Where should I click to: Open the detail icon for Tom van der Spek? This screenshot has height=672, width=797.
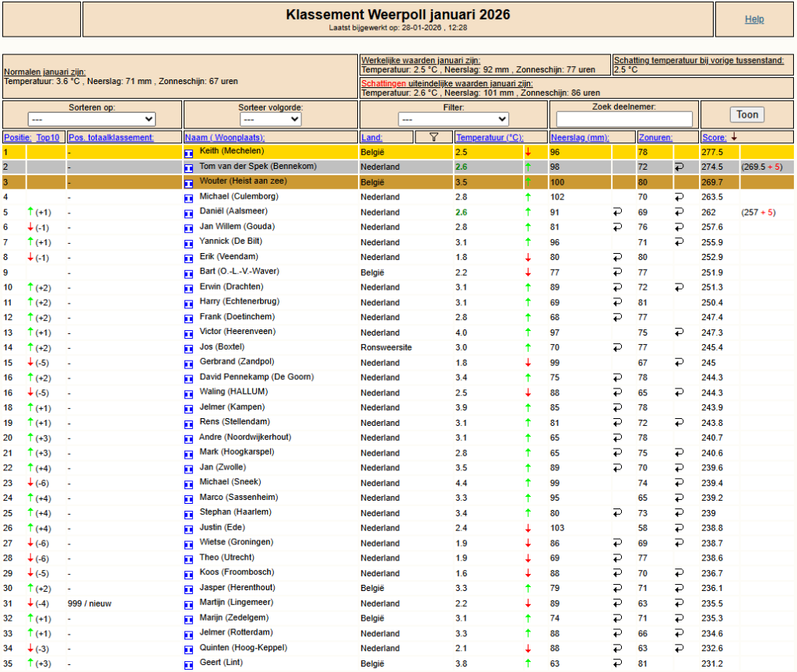coord(188,168)
